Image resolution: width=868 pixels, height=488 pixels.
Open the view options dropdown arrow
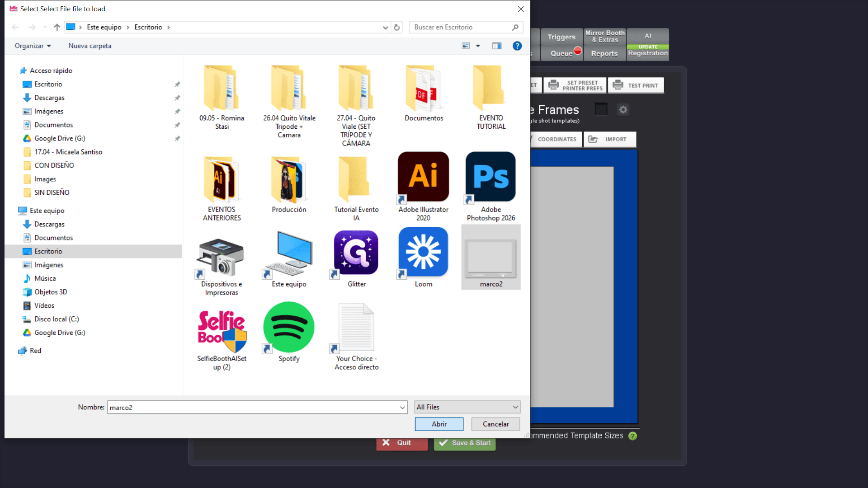(x=478, y=46)
